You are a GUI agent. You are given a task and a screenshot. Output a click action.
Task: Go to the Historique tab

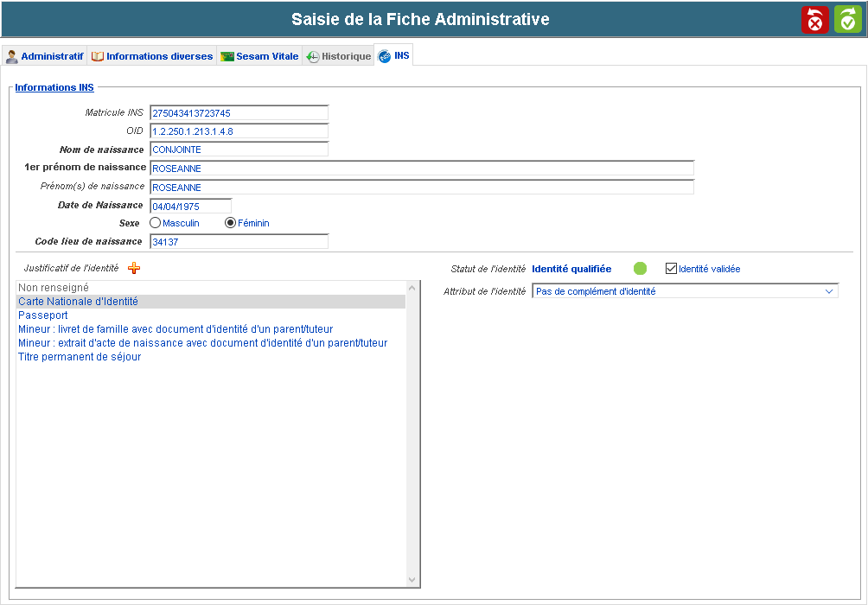coord(338,56)
